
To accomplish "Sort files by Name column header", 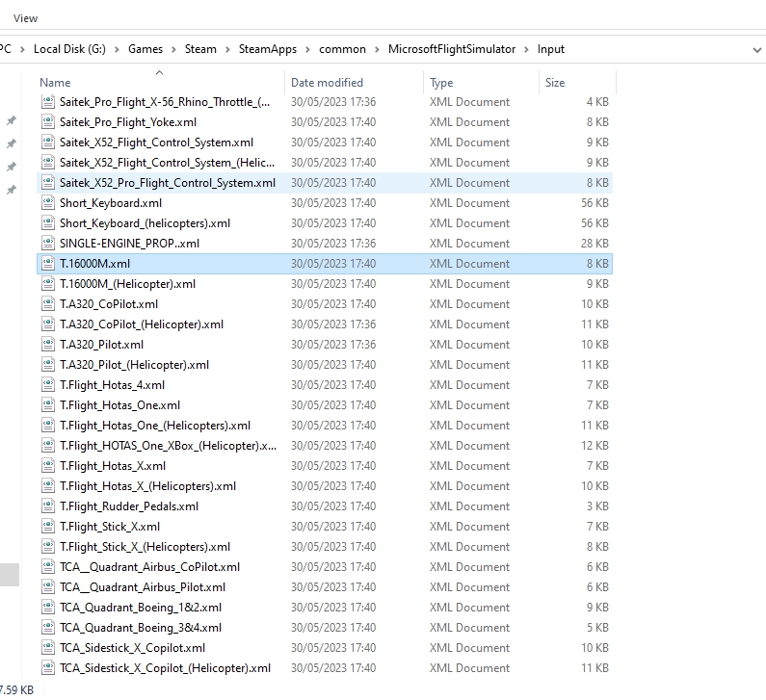I will click(55, 83).
